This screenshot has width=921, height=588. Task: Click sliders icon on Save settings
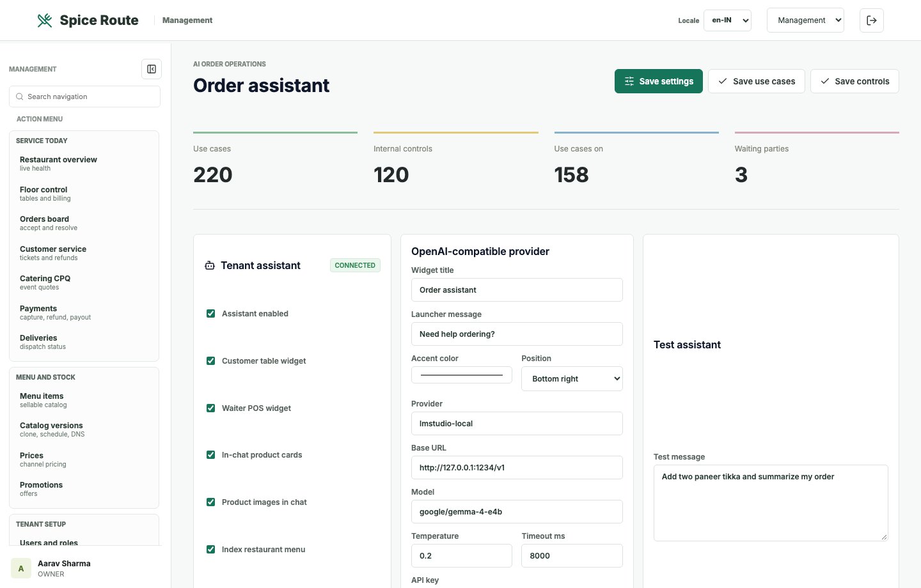pos(629,81)
